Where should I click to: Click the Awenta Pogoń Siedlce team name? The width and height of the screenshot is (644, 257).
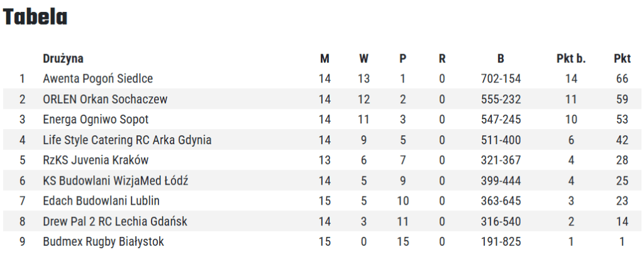point(97,79)
